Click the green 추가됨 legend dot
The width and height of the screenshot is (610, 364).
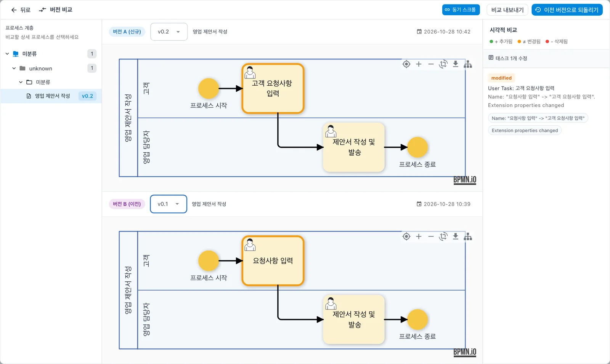point(491,42)
